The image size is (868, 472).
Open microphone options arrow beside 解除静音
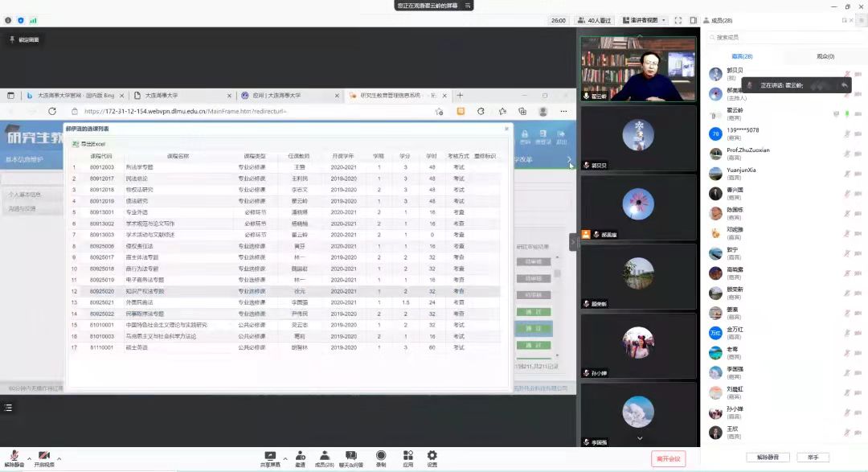29,457
